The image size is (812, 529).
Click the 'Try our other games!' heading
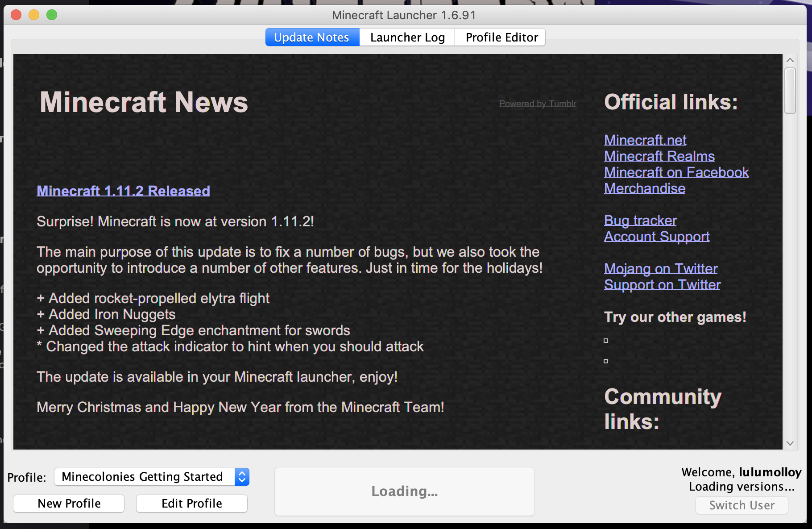click(x=675, y=317)
